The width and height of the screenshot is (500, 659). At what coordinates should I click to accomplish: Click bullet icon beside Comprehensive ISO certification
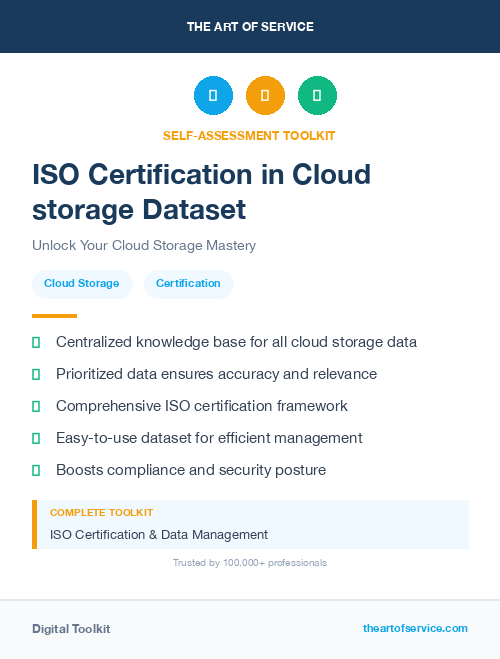[36, 406]
